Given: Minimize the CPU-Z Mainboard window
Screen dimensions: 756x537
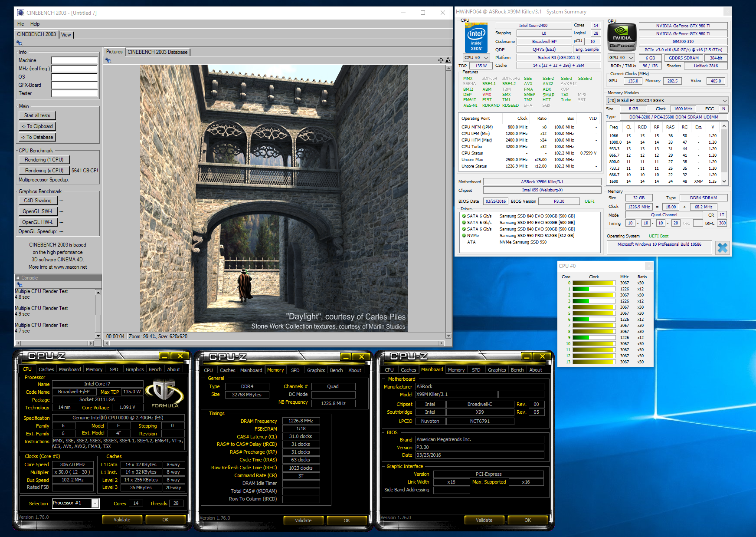Looking at the screenshot, I should coord(527,356).
